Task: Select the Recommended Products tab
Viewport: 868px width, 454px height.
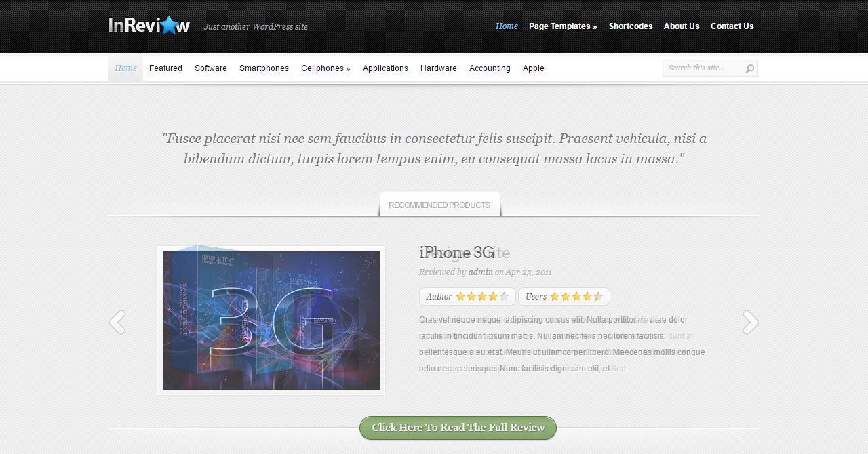Action: (x=439, y=205)
